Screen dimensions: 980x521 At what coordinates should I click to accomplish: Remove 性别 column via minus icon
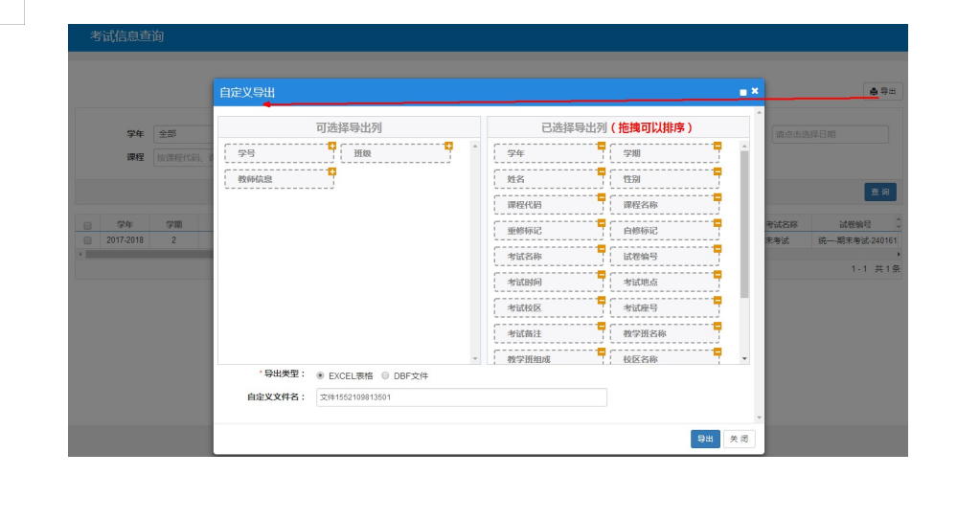(x=717, y=172)
